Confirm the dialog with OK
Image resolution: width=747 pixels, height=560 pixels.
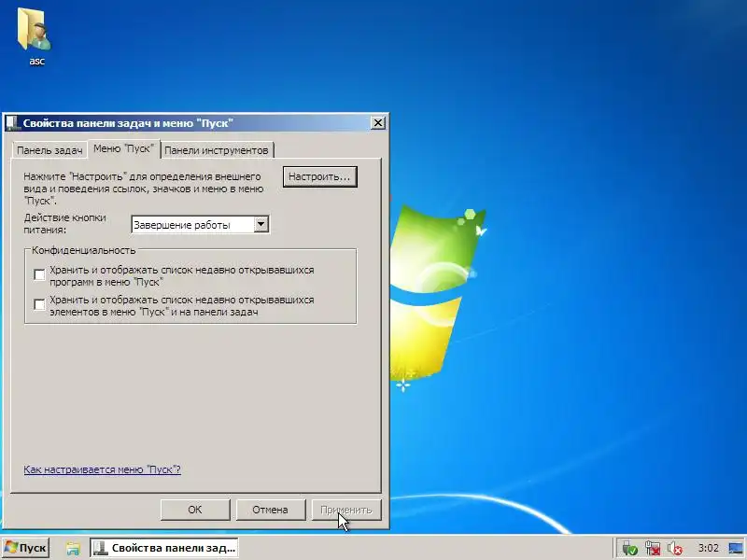coord(195,510)
